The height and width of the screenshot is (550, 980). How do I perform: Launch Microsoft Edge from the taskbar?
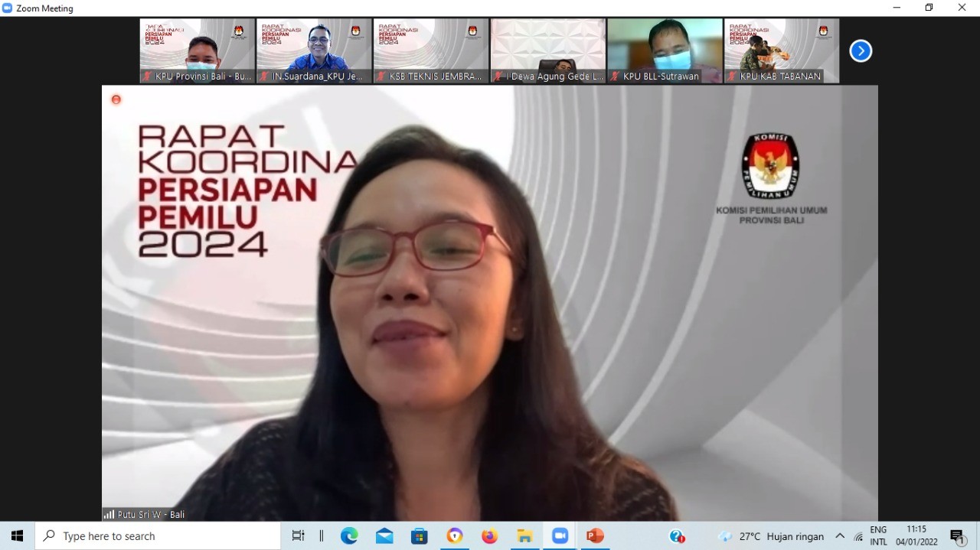click(x=349, y=536)
